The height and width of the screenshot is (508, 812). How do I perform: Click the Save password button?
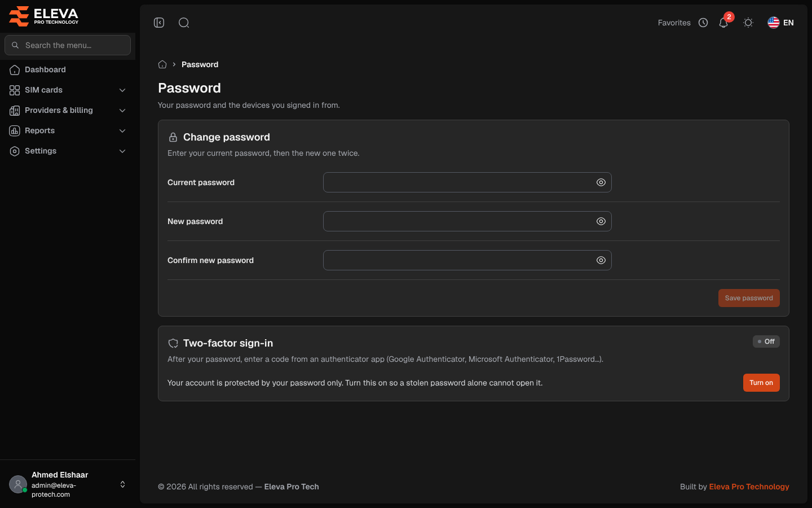(x=749, y=298)
